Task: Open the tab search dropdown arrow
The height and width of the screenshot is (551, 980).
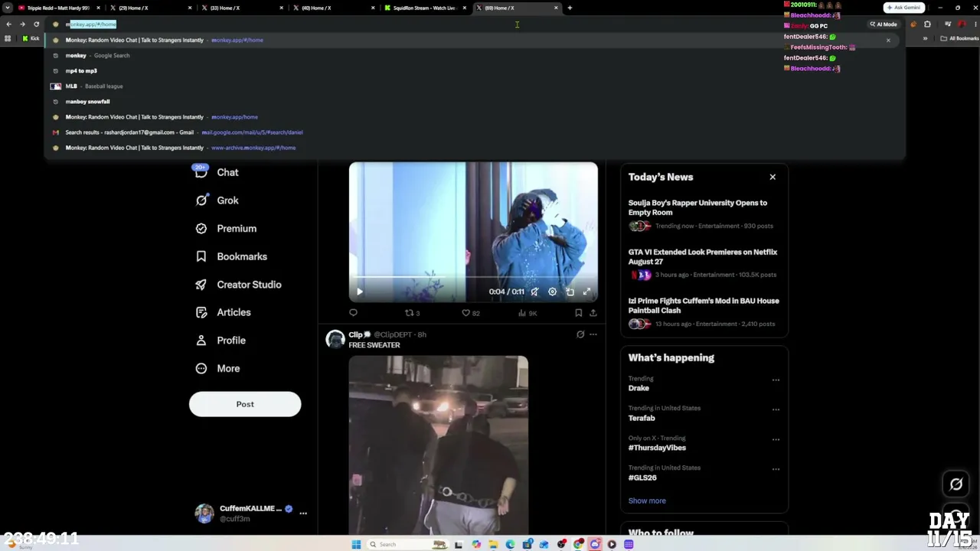Action: 8,8
